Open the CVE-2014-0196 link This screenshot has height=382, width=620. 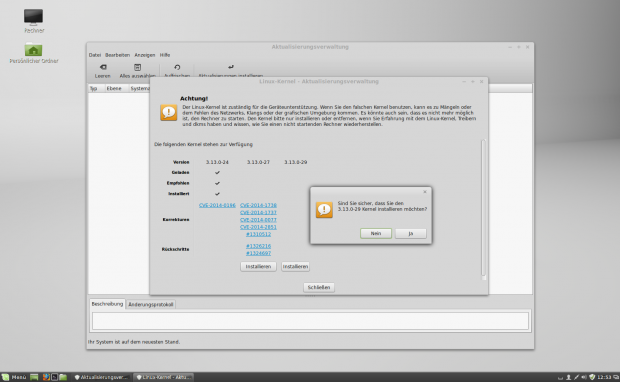tap(217, 205)
